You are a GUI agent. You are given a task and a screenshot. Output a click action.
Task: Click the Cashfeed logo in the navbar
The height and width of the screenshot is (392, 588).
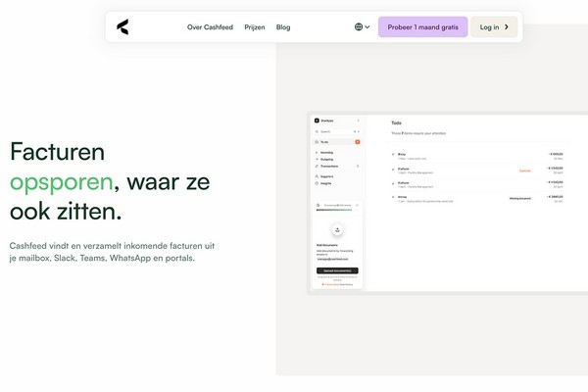[122, 27]
